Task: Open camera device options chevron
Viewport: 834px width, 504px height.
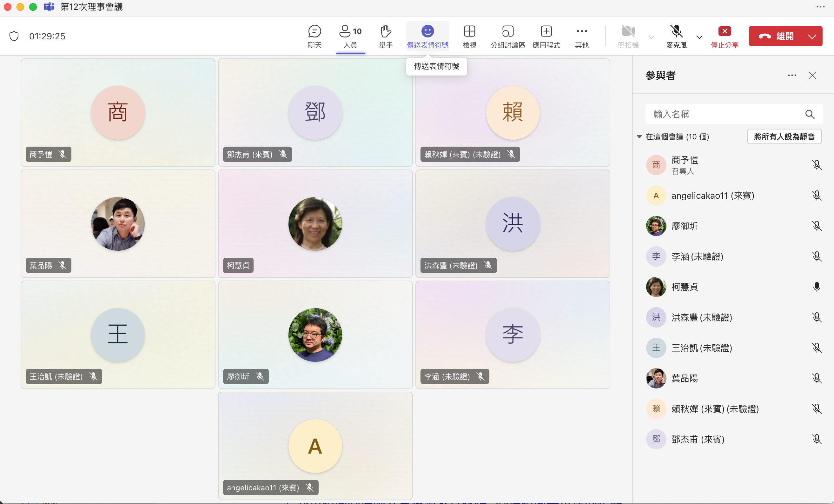Action: (651, 37)
